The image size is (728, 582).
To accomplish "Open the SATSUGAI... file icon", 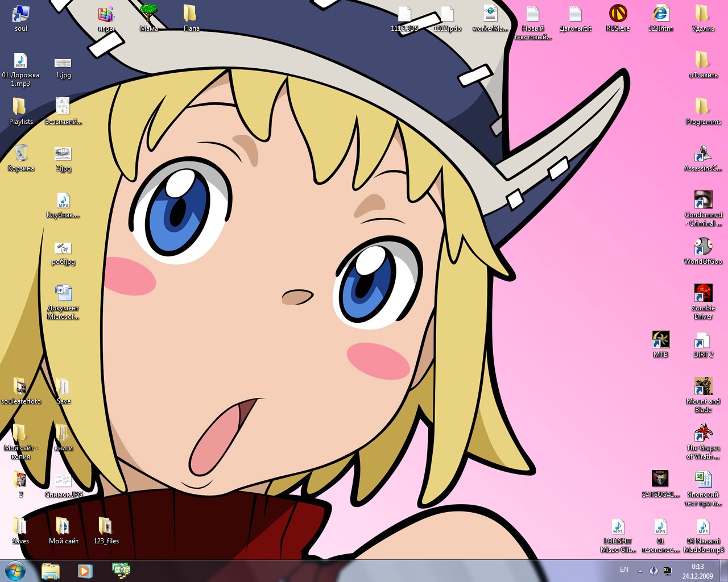I will [x=660, y=484].
